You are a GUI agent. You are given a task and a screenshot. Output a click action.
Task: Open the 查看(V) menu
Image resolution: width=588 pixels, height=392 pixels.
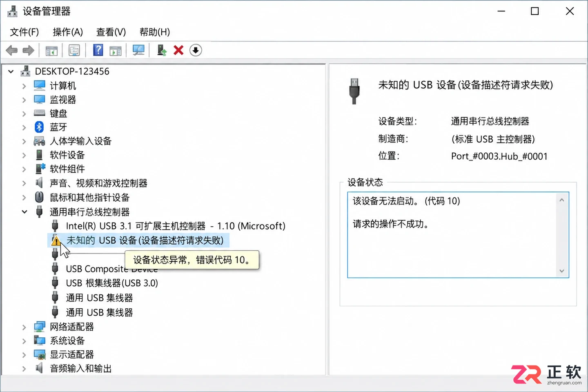pos(111,32)
